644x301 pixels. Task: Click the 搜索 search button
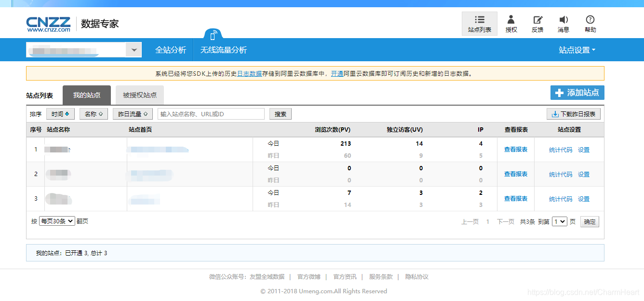coord(280,113)
